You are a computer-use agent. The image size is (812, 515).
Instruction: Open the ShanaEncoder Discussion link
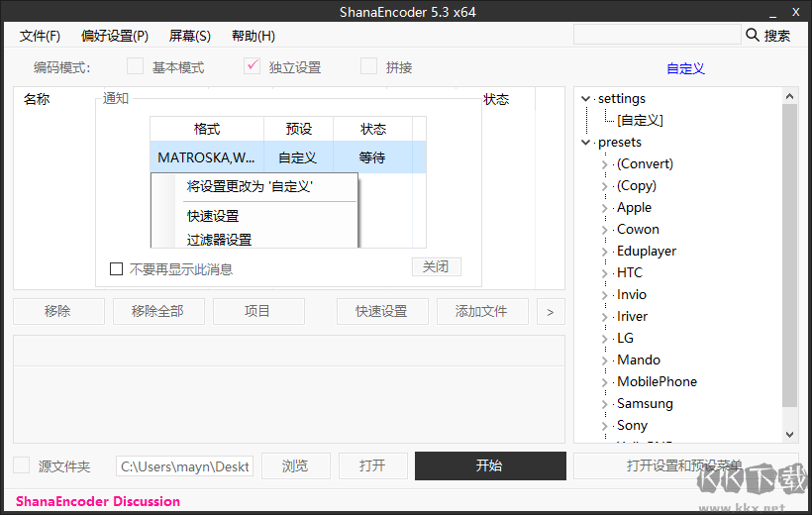tap(98, 501)
